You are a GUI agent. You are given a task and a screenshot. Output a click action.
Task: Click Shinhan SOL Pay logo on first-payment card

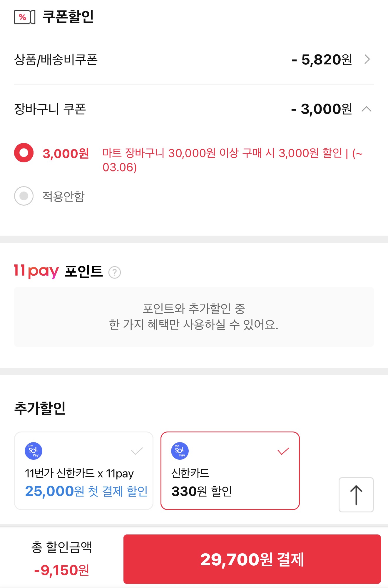point(34,451)
